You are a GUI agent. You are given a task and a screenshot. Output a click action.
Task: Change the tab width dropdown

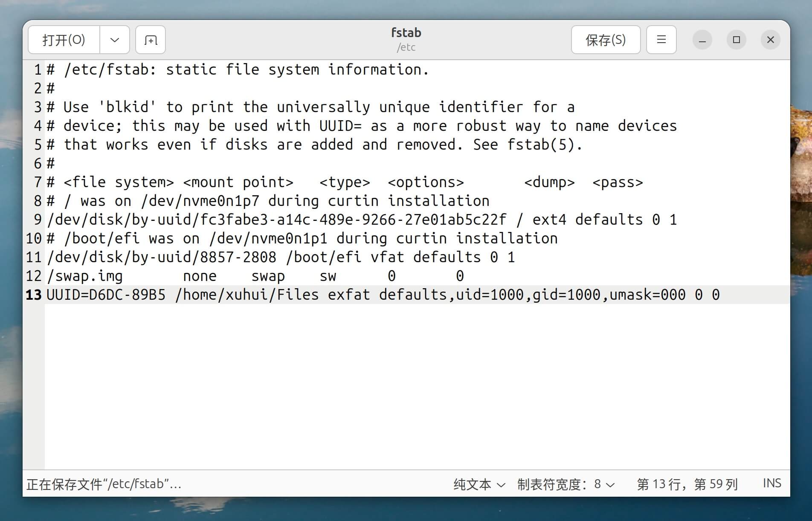tap(566, 484)
